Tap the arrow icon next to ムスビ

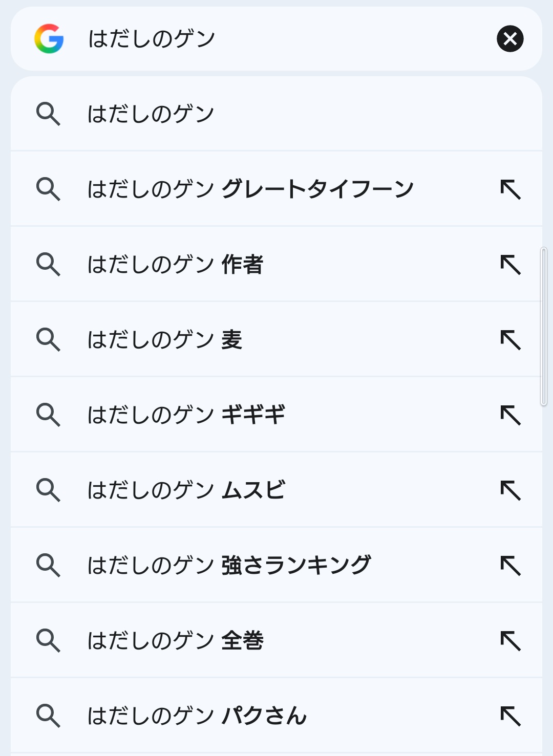(x=511, y=490)
